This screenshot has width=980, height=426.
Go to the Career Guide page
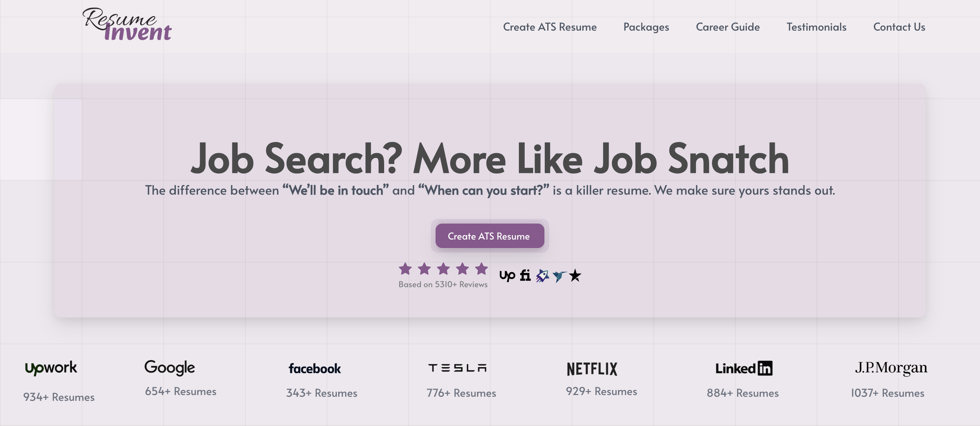tap(728, 27)
